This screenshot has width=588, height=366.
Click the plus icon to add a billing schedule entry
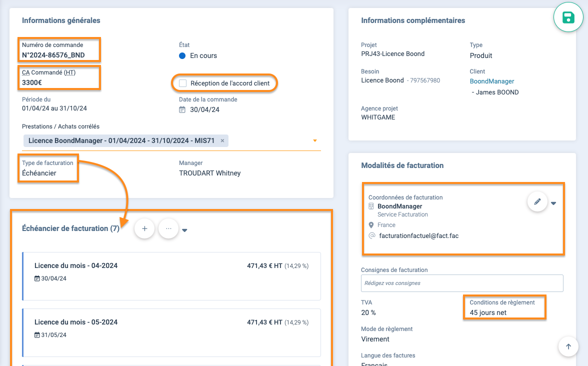coord(144,228)
